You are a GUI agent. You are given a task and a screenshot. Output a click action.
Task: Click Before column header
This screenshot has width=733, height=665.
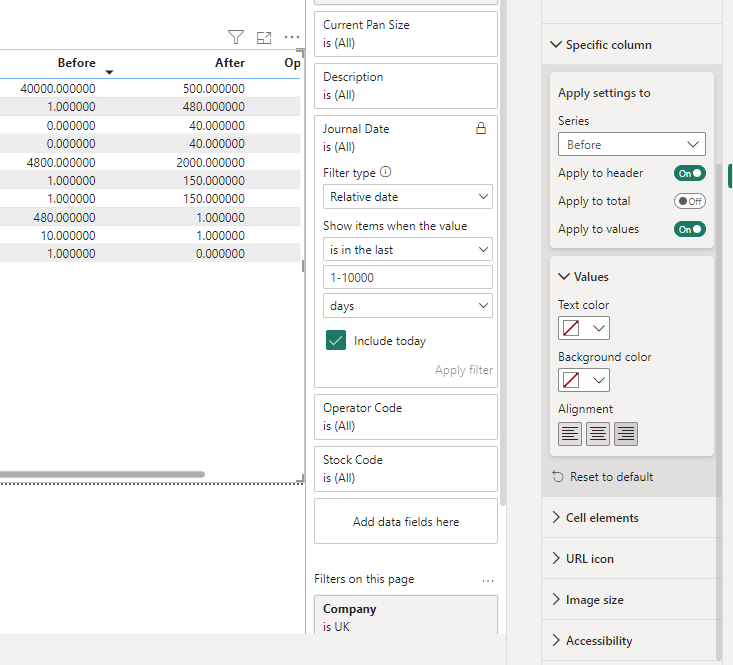(77, 63)
